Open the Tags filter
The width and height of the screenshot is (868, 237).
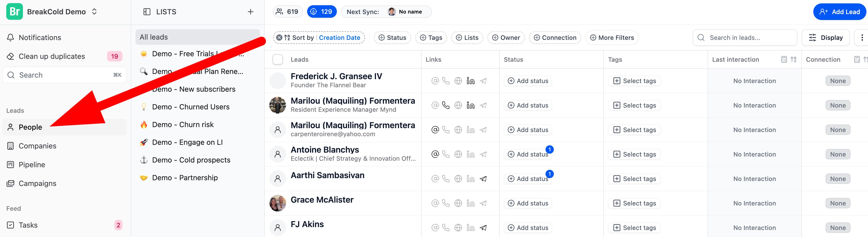[x=431, y=38]
